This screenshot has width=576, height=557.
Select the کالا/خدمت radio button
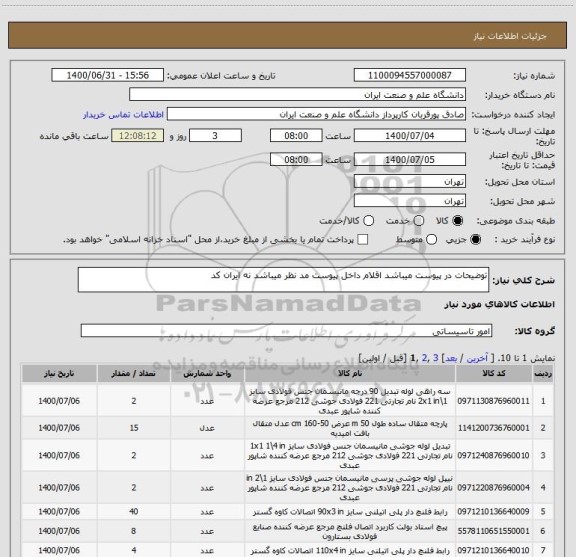coord(368,221)
